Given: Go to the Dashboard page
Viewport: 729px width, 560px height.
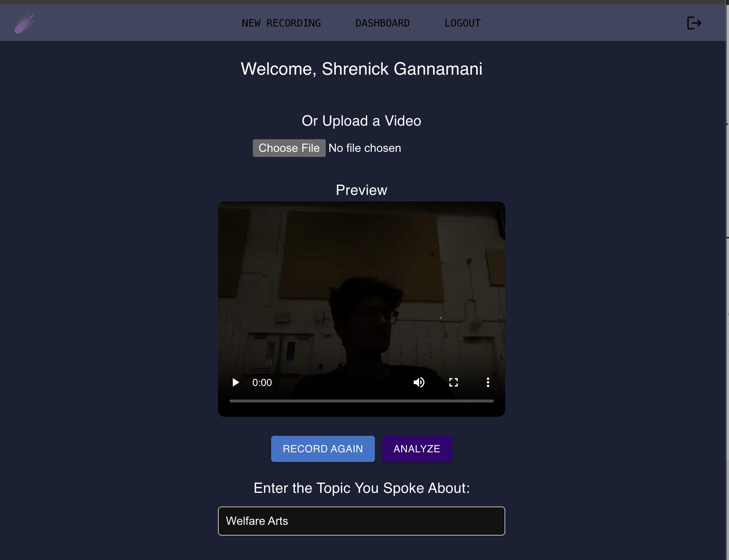Looking at the screenshot, I should coord(382,23).
